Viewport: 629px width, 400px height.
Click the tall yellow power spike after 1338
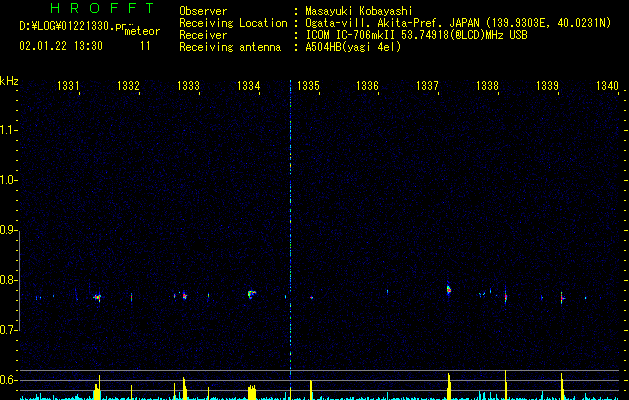tap(505, 385)
